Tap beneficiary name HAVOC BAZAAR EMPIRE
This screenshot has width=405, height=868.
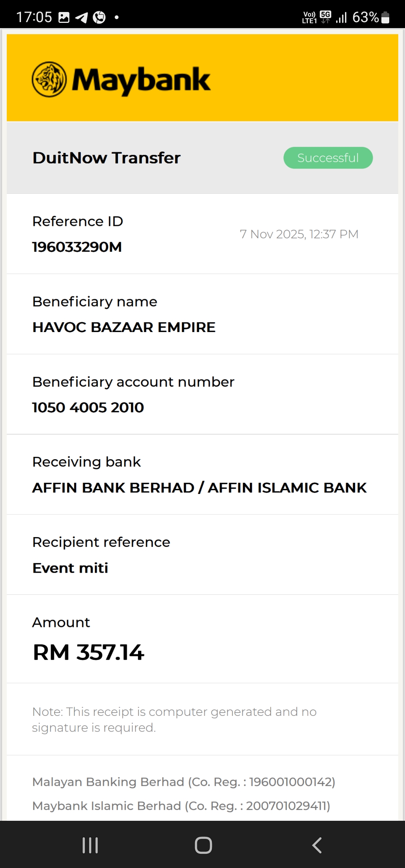pyautogui.click(x=124, y=327)
